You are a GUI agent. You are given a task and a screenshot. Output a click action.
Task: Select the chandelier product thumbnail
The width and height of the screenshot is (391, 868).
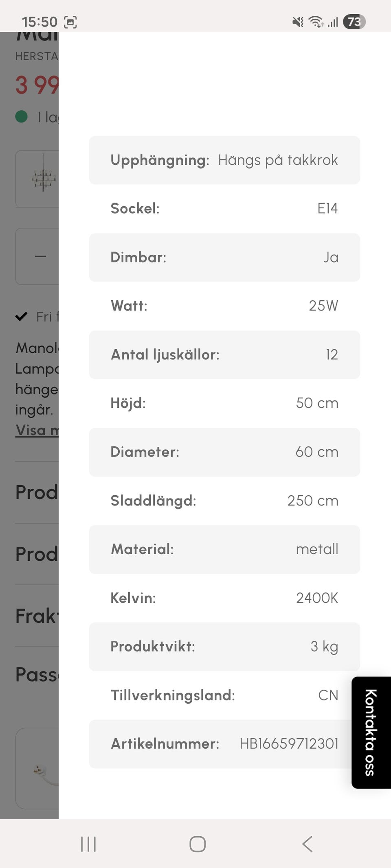[x=43, y=179]
